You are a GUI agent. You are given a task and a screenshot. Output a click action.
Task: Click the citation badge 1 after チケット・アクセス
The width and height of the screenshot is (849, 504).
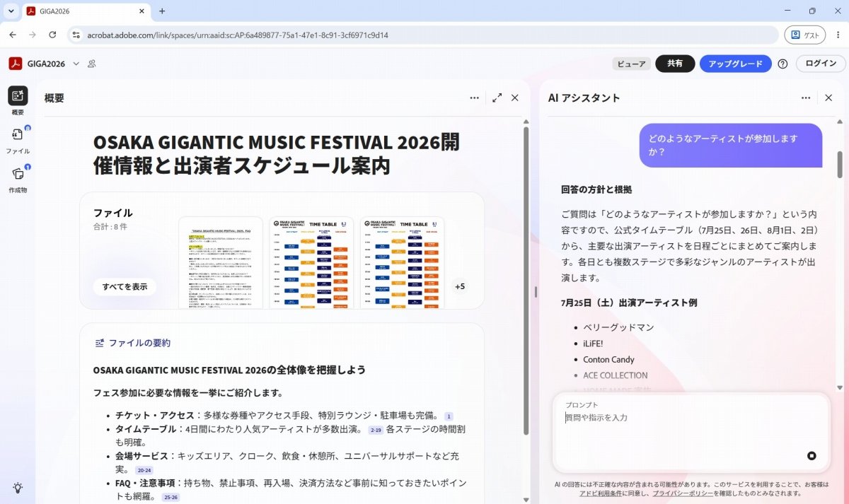pos(448,416)
